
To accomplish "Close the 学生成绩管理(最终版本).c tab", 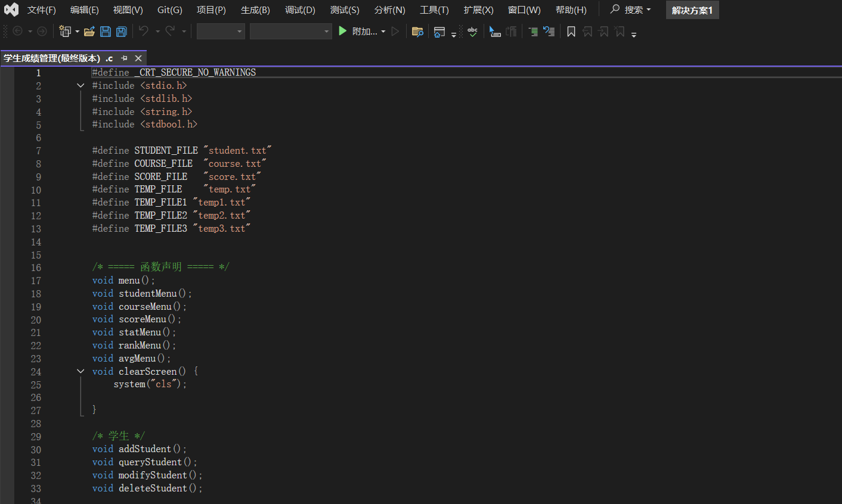I will tap(138, 58).
